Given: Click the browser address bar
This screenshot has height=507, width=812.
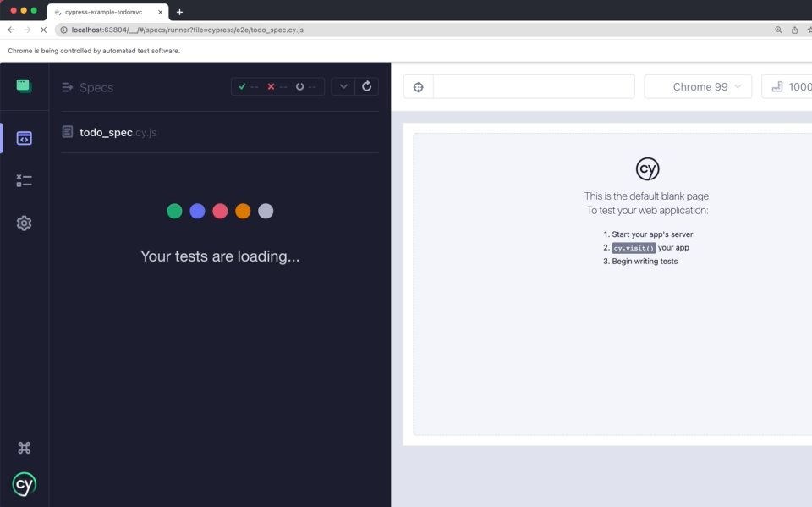Looking at the screenshot, I should pyautogui.click(x=414, y=30).
